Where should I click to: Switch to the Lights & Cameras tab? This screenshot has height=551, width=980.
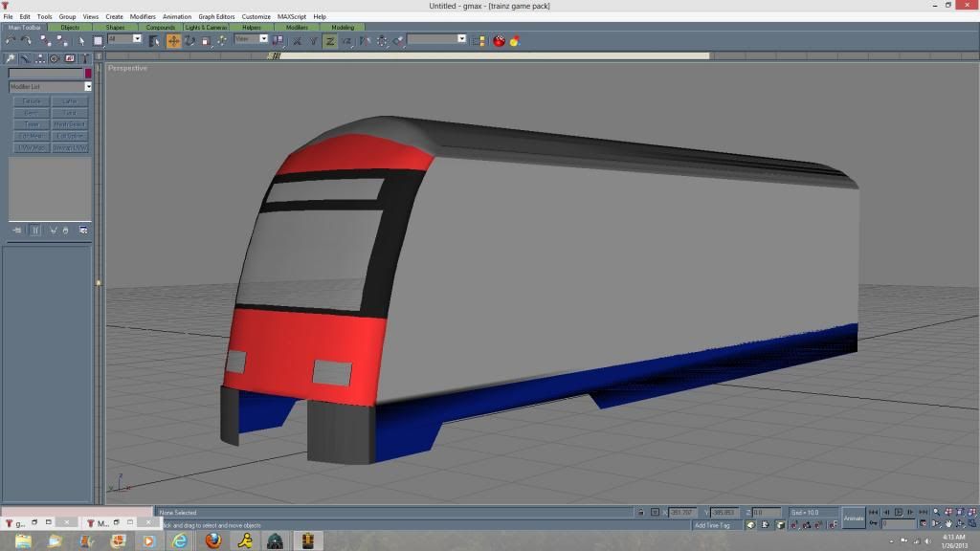[206, 28]
